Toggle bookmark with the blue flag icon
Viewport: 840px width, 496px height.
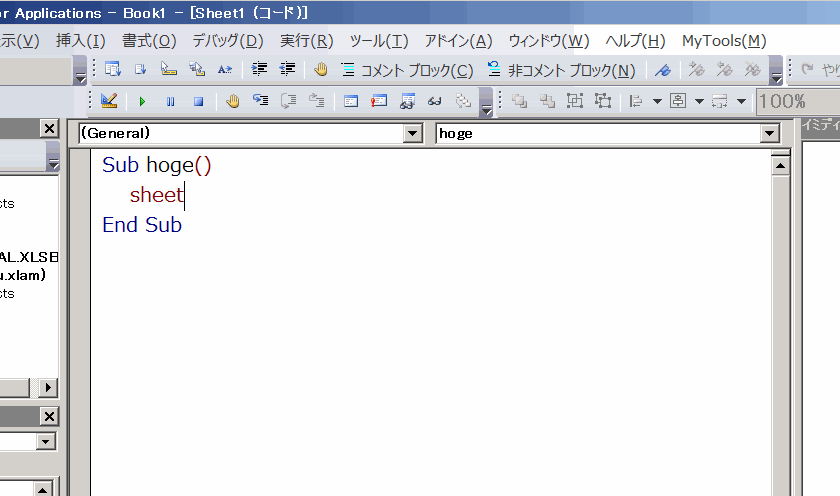(663, 70)
